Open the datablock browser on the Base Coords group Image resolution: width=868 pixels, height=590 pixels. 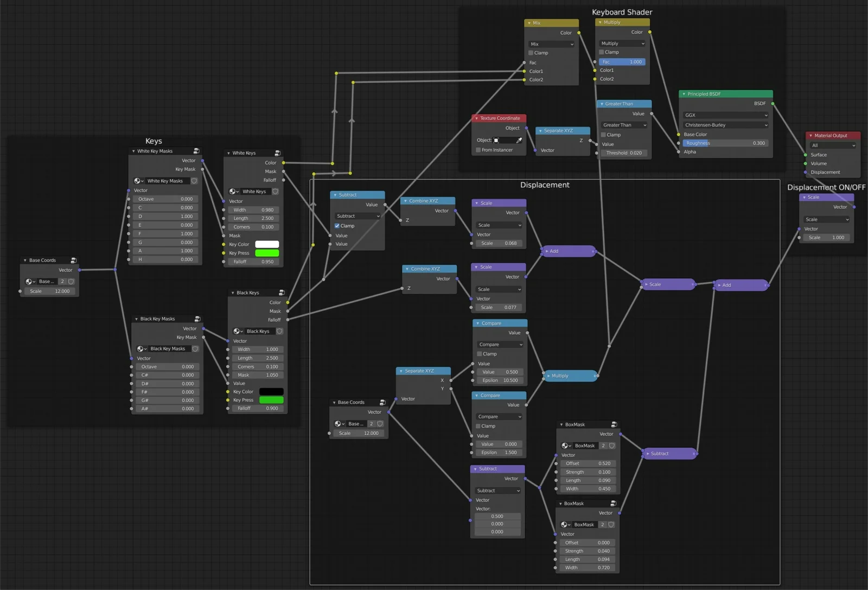tap(30, 281)
